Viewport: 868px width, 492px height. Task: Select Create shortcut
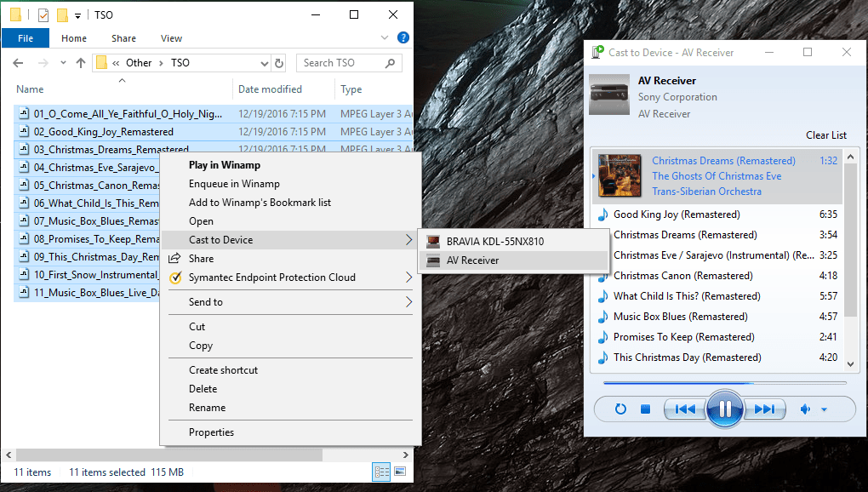pyautogui.click(x=223, y=370)
